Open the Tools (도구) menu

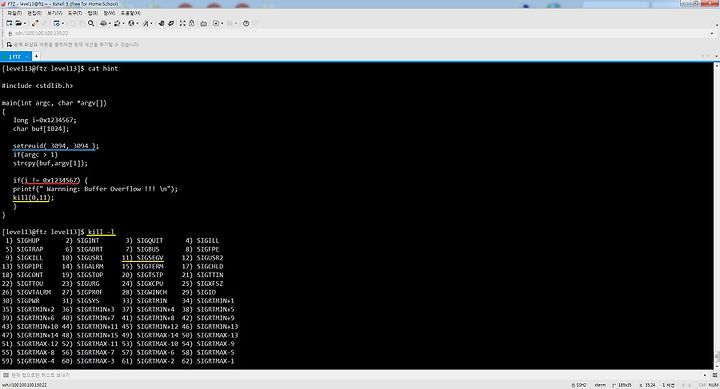coord(74,13)
